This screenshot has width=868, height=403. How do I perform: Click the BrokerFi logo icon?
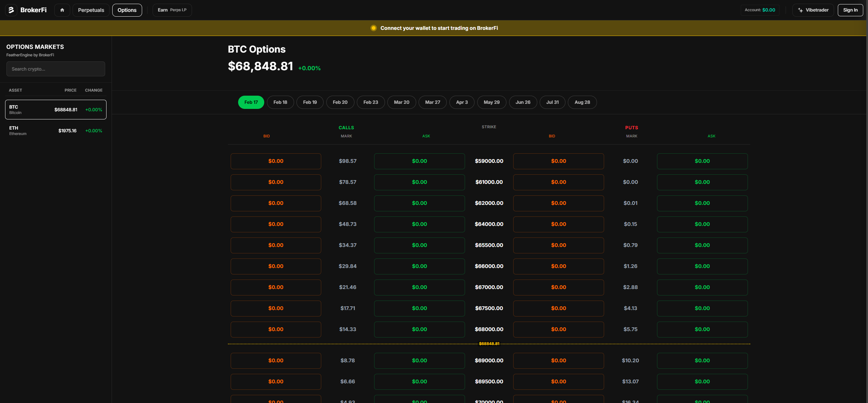coord(11,10)
